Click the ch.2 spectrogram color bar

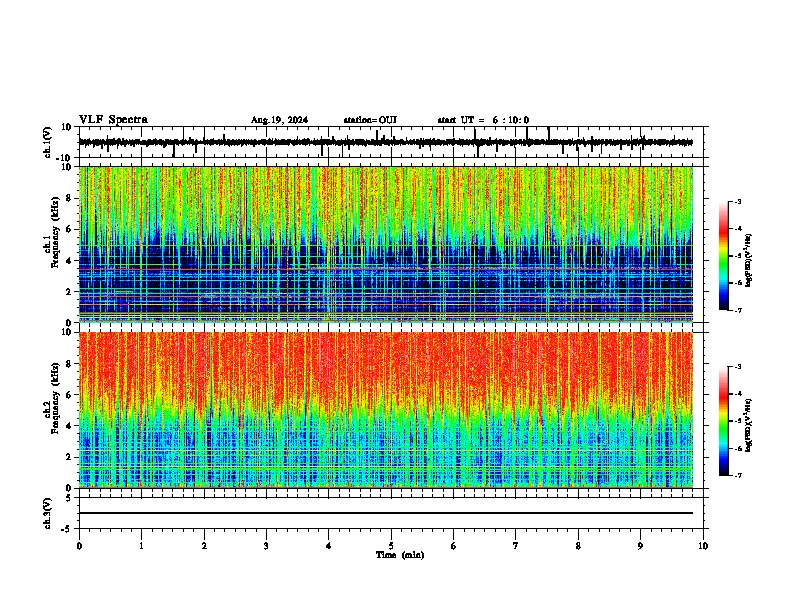(724, 421)
